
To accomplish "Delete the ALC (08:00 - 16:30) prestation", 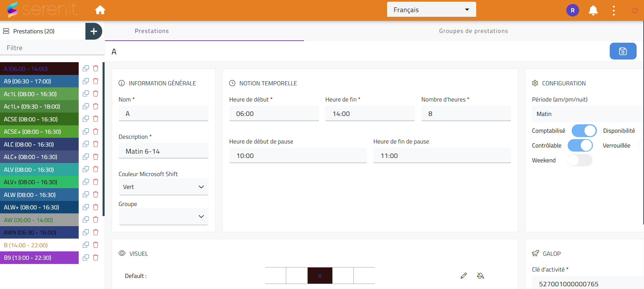I will click(x=96, y=144).
